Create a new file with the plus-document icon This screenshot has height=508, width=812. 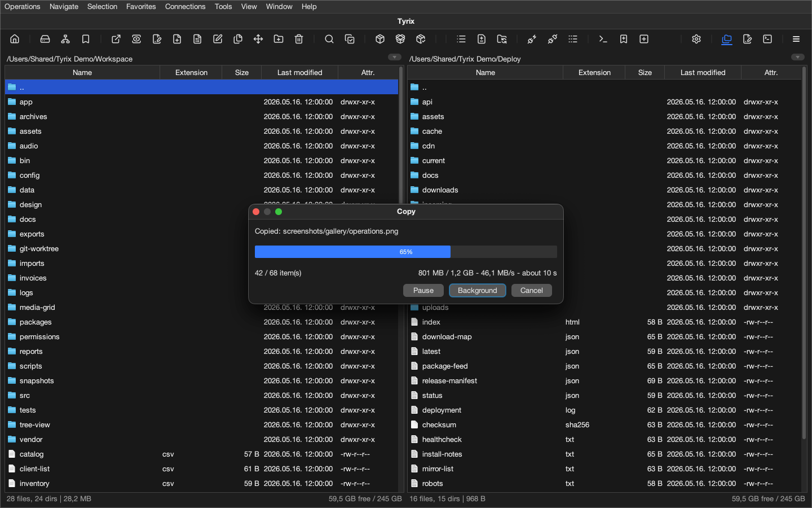click(x=177, y=39)
